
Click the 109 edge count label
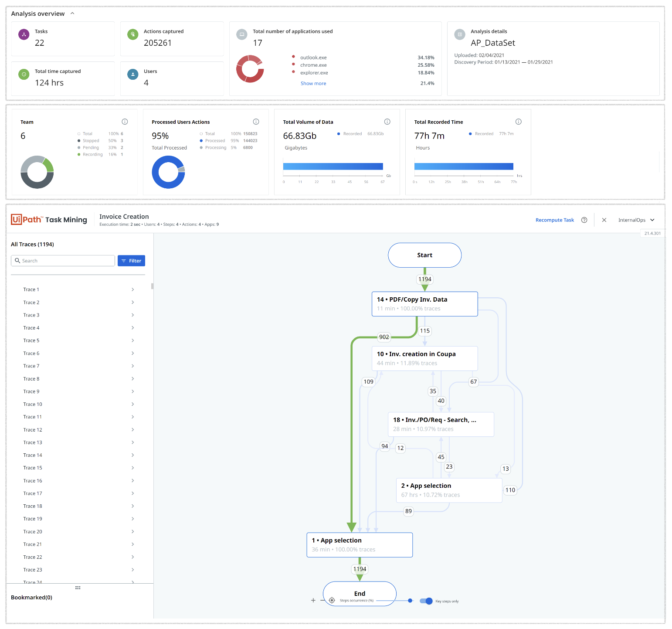coord(369,382)
